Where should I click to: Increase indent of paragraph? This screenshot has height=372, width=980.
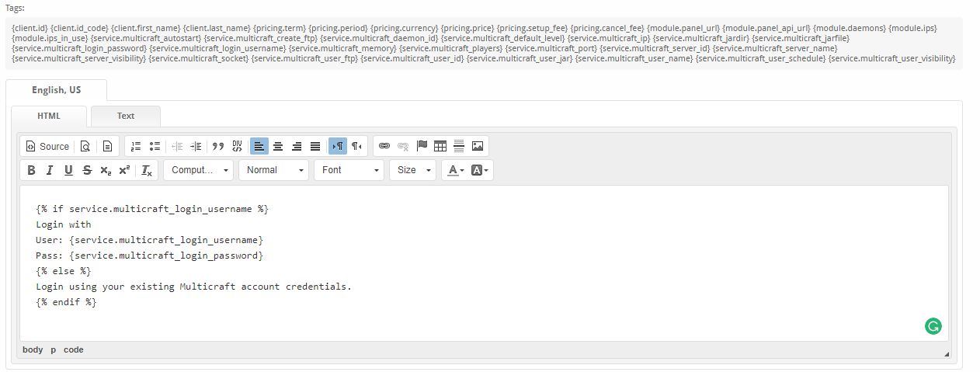196,146
